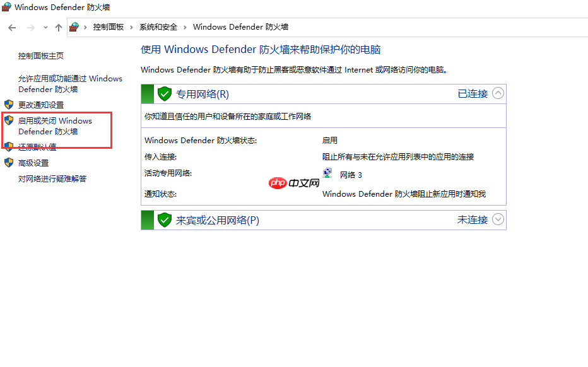Click the Windows Defender 防火墙状态: label

coord(201,140)
